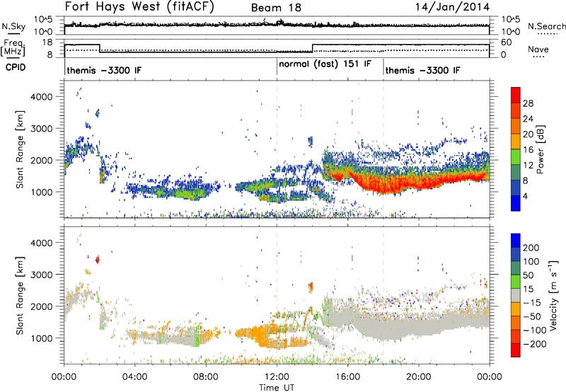This screenshot has height=392, width=566.
Task: Pick the red bottom segment of Velocity colorbar
Action: coord(516,350)
